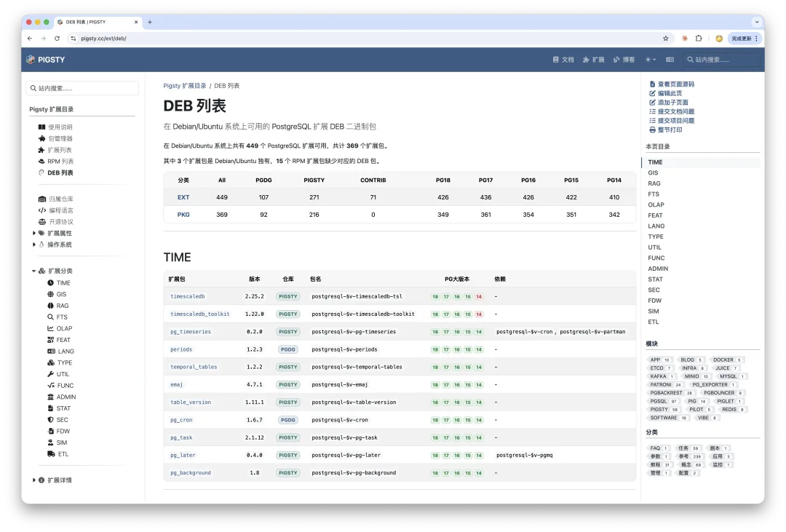This screenshot has height=532, width=786.
Task: Click PGDG repo badge in periods row
Action: coord(287,349)
